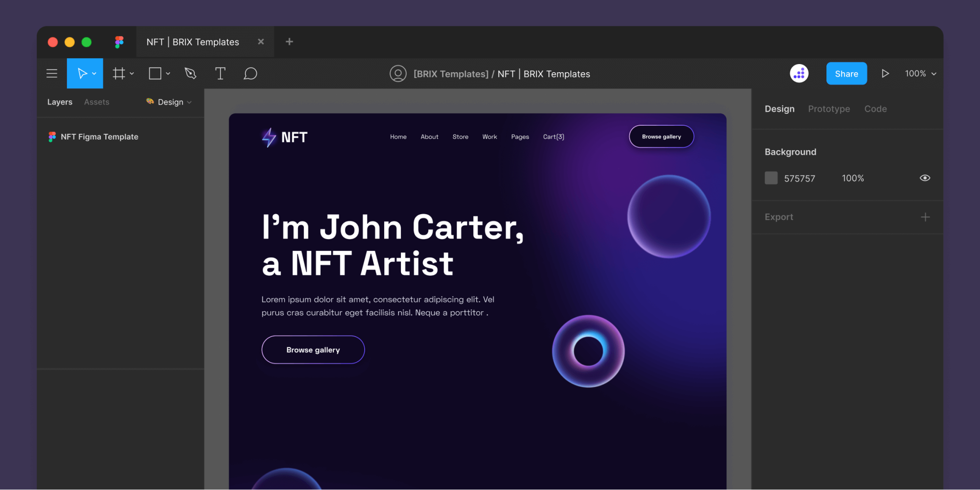Switch to the Prototype tab
This screenshot has width=980, height=490.
click(829, 109)
